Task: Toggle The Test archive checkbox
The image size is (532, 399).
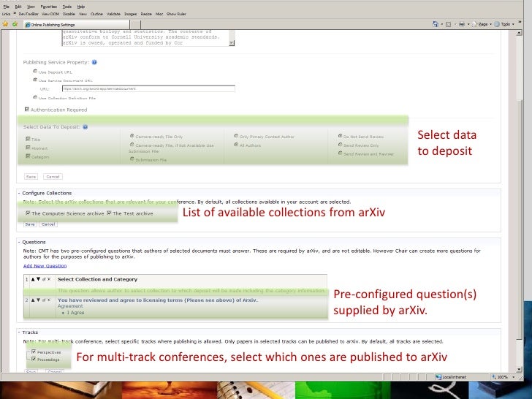Action: click(x=109, y=213)
